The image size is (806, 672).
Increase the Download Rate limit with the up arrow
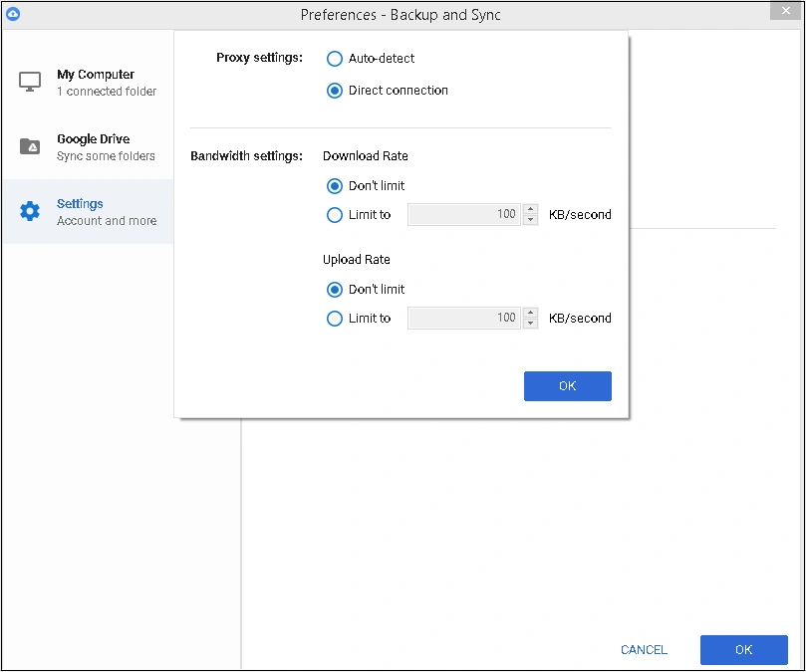[x=530, y=209]
